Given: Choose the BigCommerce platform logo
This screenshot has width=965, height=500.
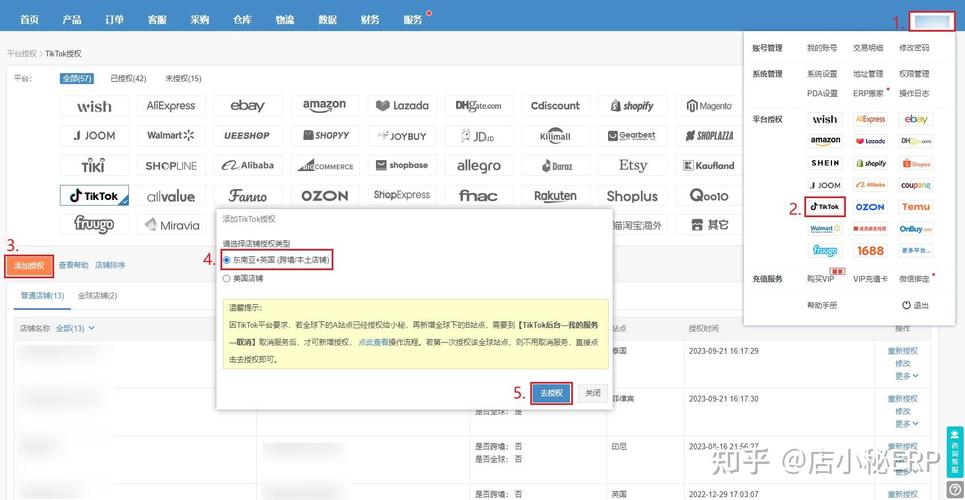Looking at the screenshot, I should 324,166.
